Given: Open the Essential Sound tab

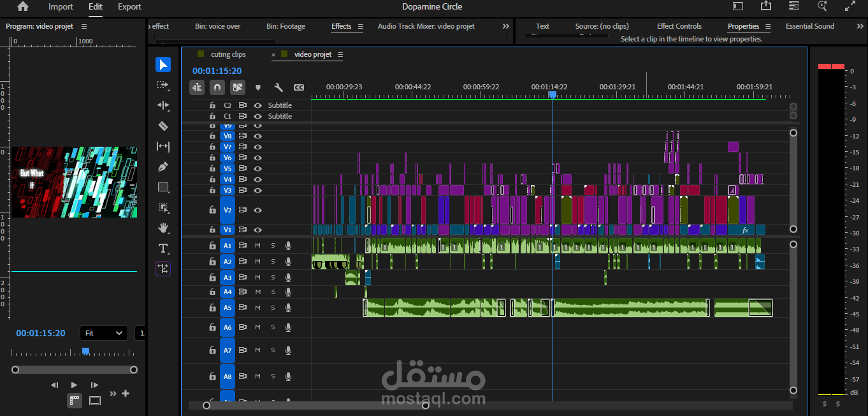Looking at the screenshot, I should point(810,26).
